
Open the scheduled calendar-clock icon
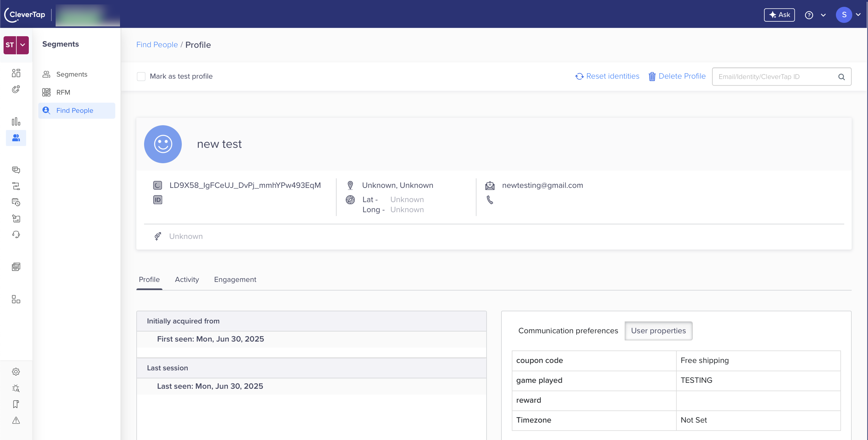(16, 202)
